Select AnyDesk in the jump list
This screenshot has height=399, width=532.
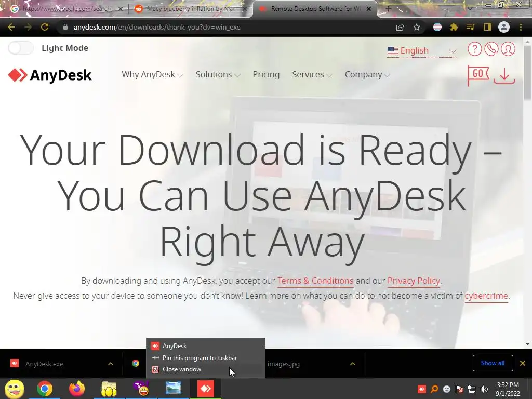click(206, 345)
